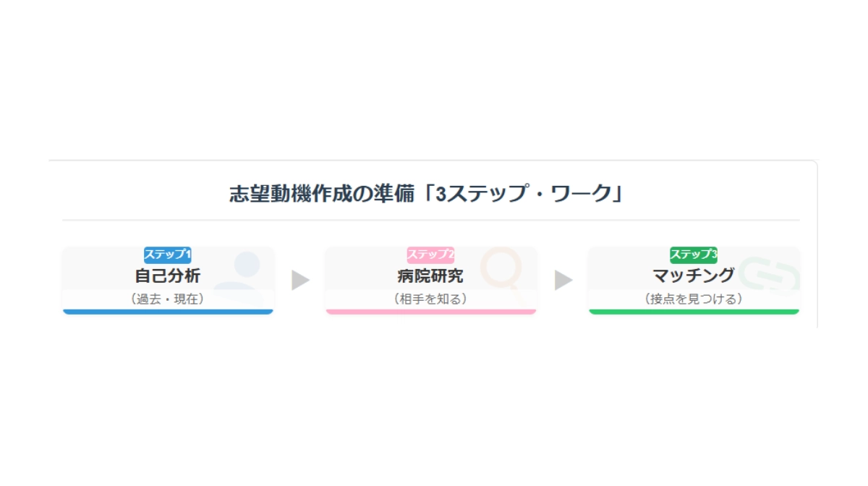
Task: Select the green ステップ3 badge
Action: (694, 255)
